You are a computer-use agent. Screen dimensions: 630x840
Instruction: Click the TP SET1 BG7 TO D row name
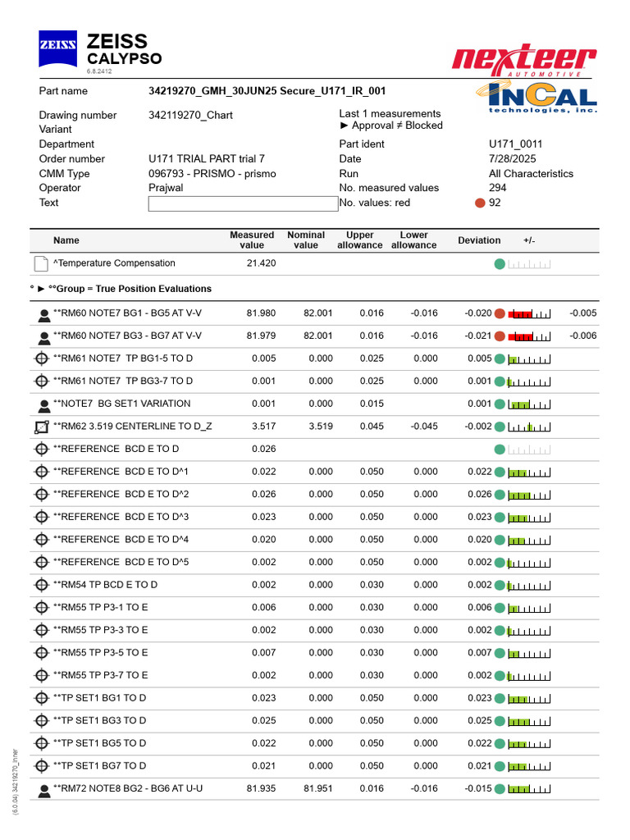[99, 766]
